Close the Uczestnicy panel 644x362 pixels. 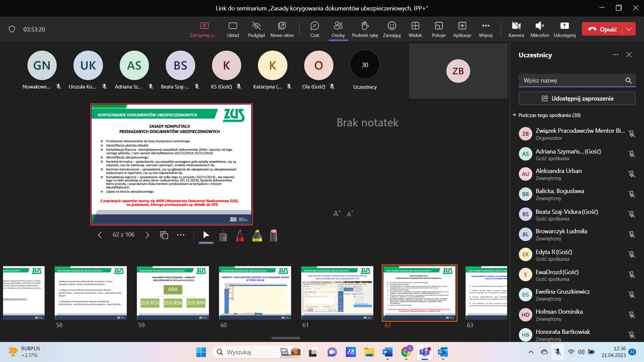(629, 55)
